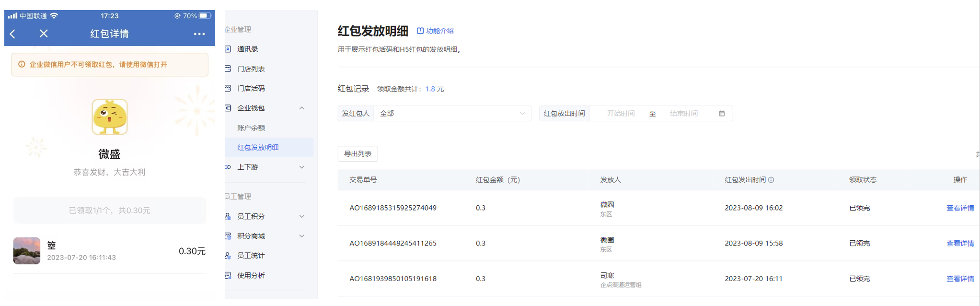Select 红包发放明细 in the sidebar
Viewport: 980px width, 306px height.
[269, 147]
